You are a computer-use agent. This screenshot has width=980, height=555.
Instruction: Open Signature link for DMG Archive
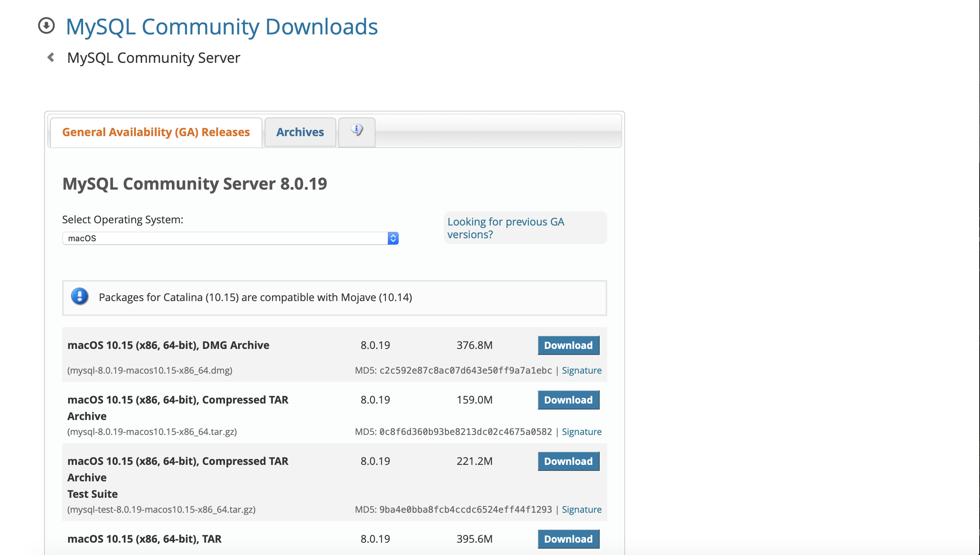click(x=581, y=370)
